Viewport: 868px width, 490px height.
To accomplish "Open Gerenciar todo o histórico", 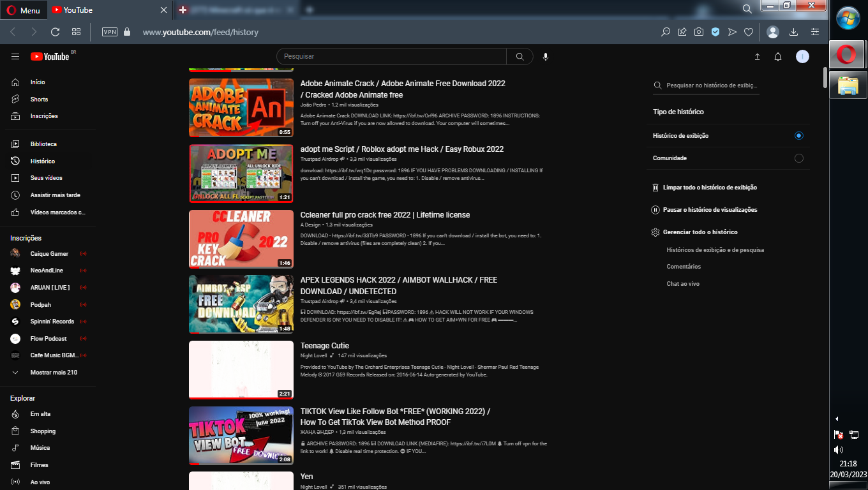I will [x=694, y=232].
